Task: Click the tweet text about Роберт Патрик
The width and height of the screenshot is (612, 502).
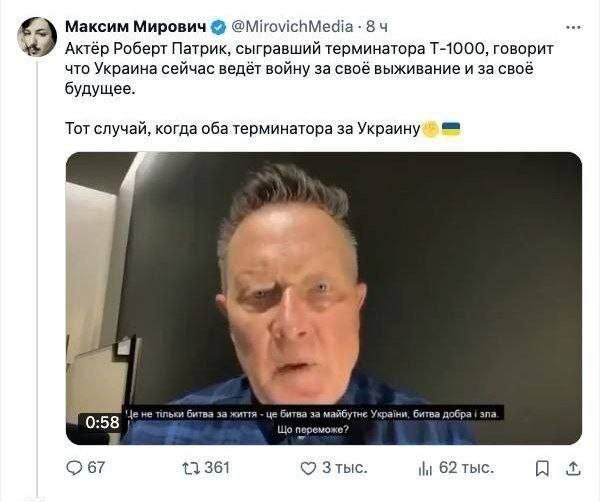Action: 309,69
